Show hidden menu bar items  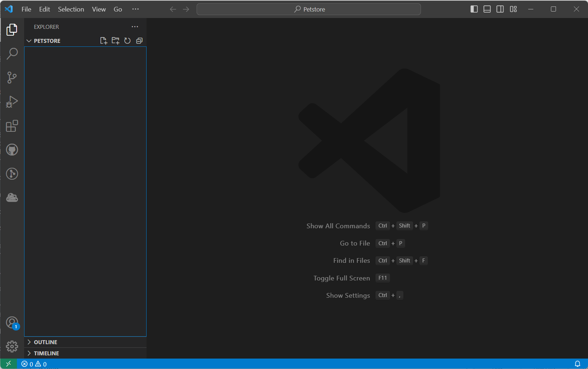(x=135, y=9)
